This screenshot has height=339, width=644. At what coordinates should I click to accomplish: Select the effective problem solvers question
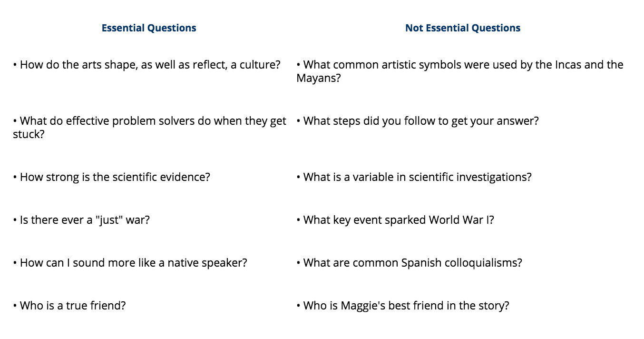click(150, 128)
